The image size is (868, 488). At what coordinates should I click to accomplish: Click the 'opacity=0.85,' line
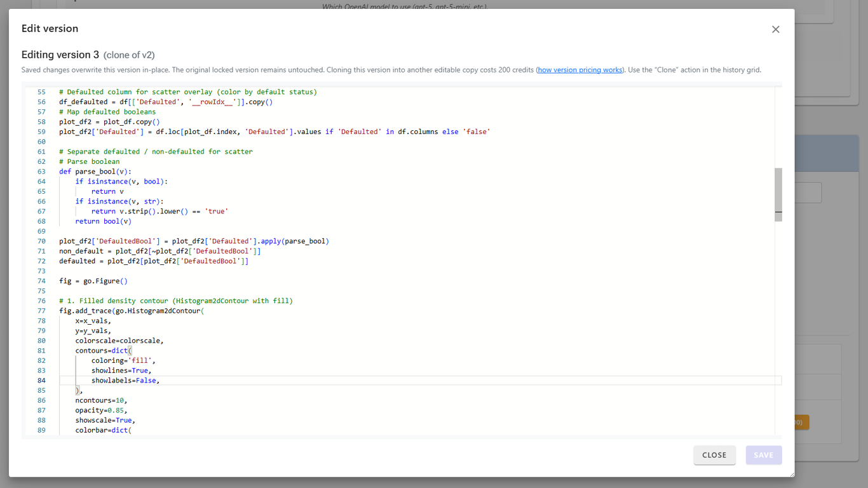[102, 410]
